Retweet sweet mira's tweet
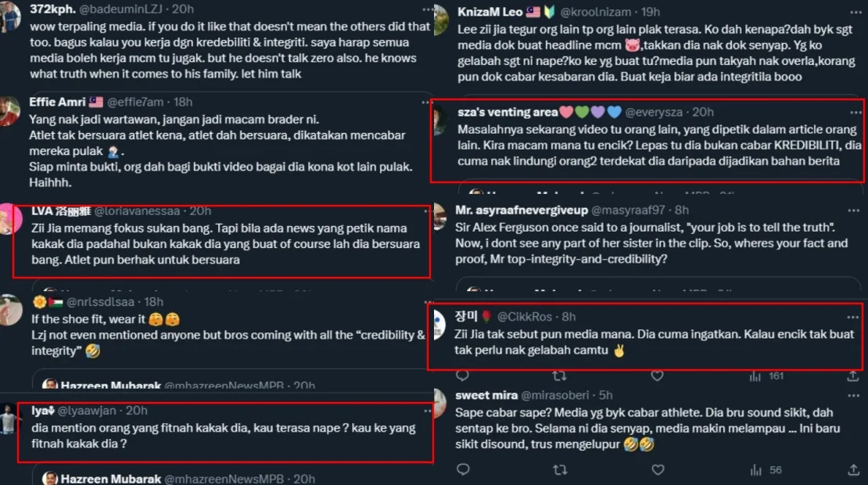The height and width of the screenshot is (485, 868). pyautogui.click(x=560, y=469)
